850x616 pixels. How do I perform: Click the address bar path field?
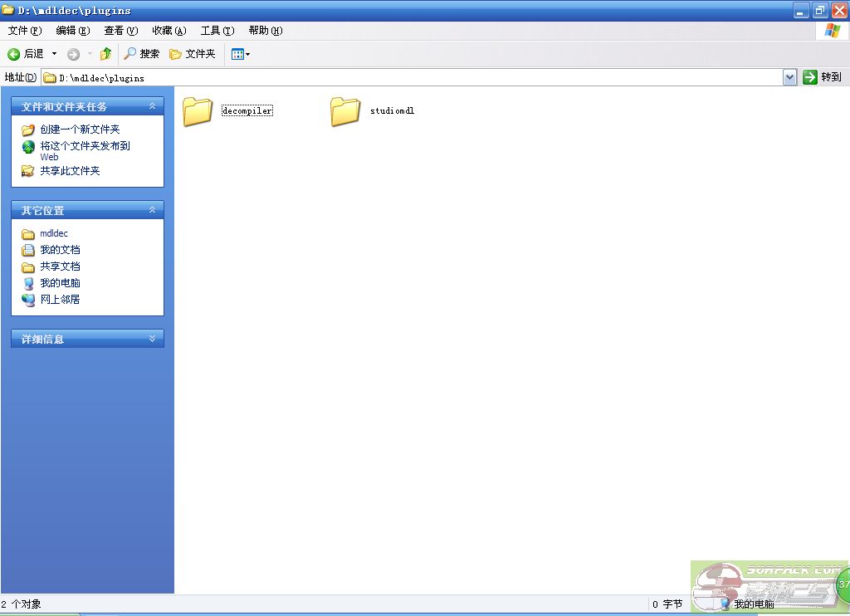415,78
